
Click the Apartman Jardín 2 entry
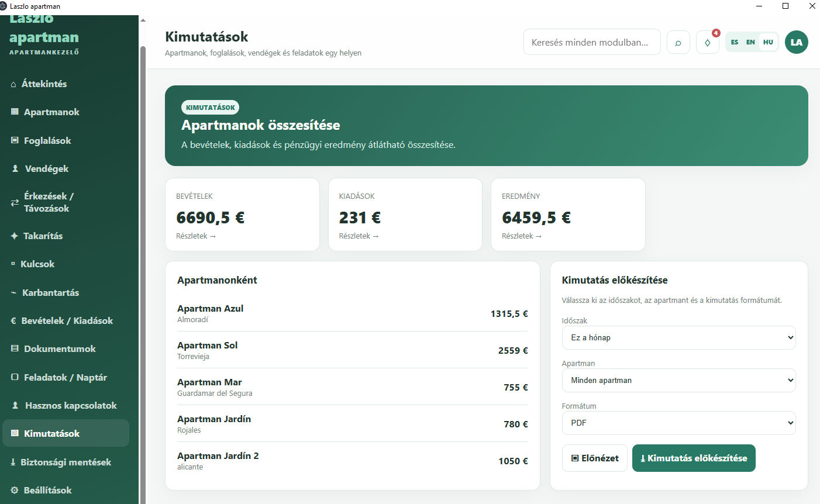click(353, 461)
